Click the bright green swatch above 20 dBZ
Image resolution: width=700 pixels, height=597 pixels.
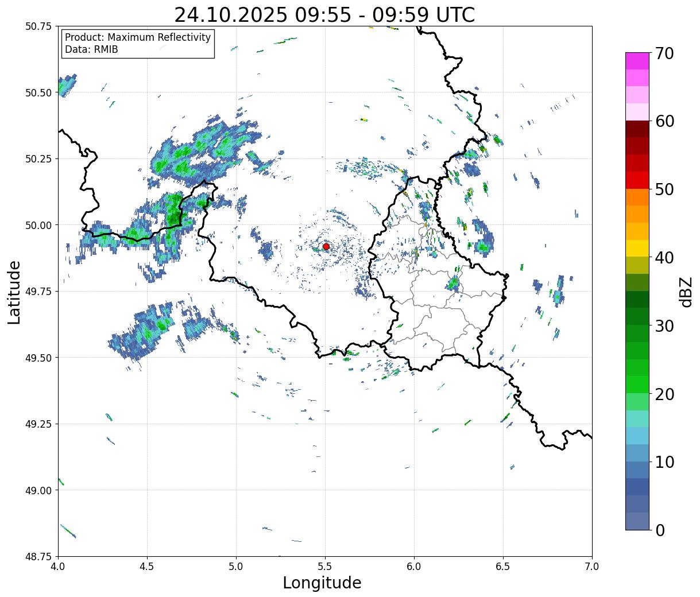point(637,385)
